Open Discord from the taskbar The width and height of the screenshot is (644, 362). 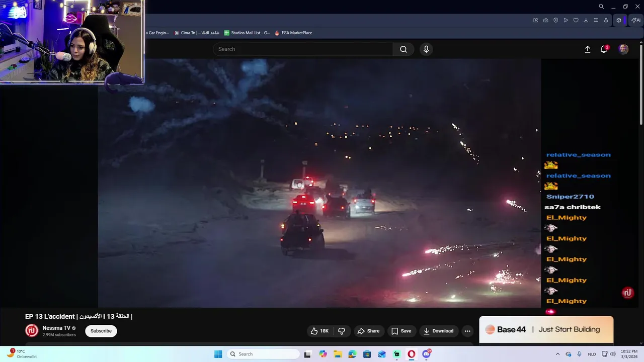pyautogui.click(x=427, y=354)
